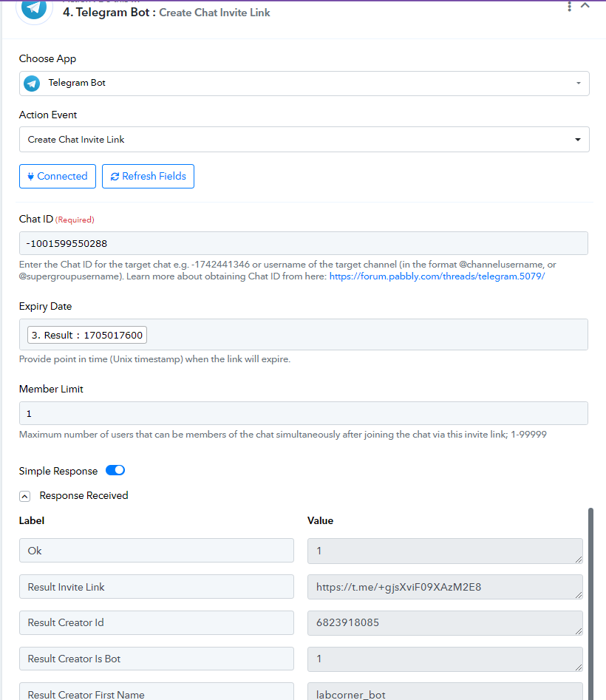Screen dimensions: 606x700
Task: Click the Result Invite Link value box
Action: tap(445, 587)
